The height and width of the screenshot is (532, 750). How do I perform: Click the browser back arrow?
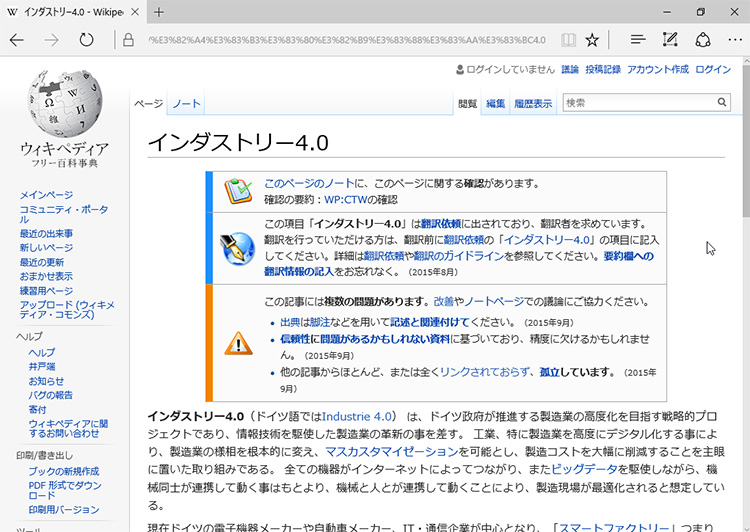18,40
